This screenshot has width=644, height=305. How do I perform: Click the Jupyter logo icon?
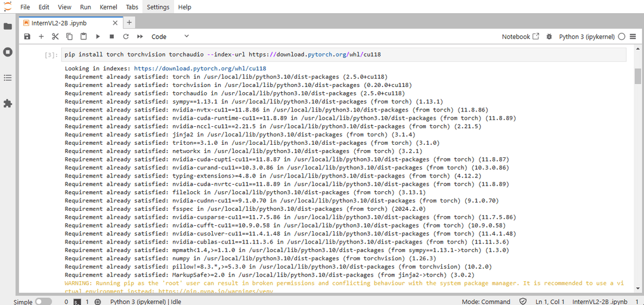[7, 7]
